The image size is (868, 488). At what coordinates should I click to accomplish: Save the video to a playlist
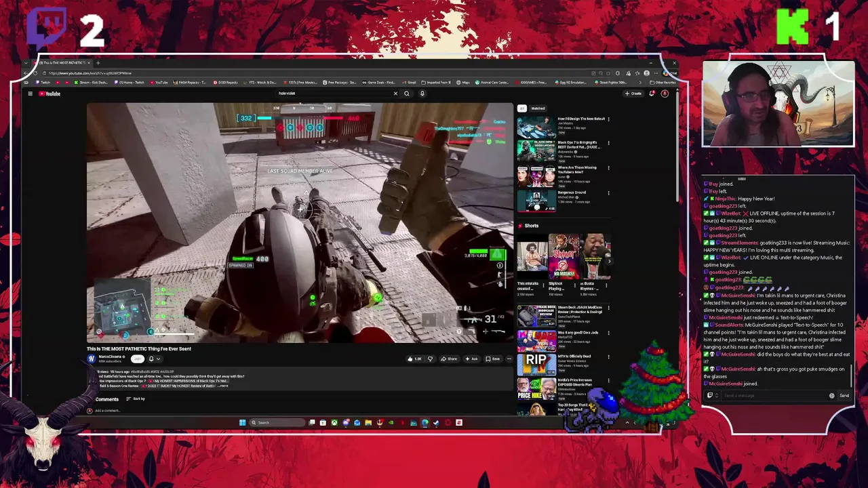pos(493,359)
